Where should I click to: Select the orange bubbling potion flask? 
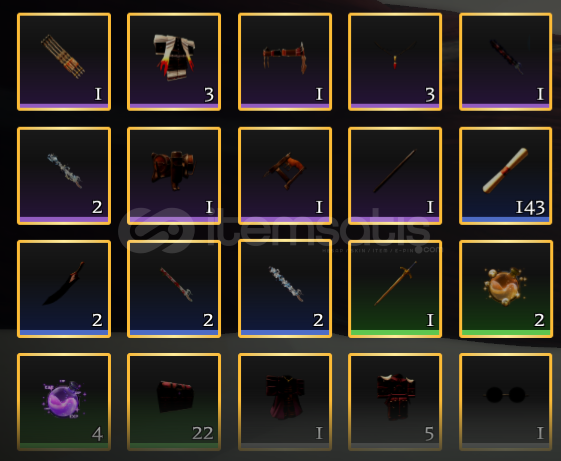[x=506, y=289]
